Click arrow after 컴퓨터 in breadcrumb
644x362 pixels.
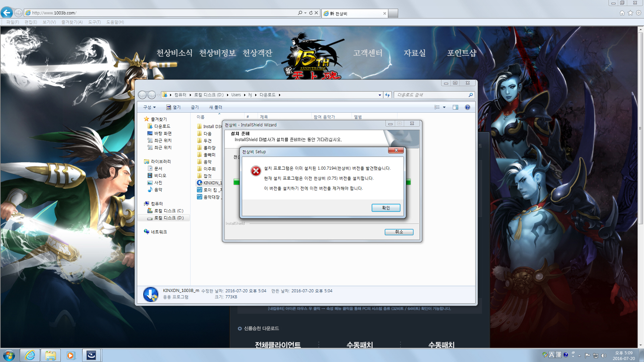pos(190,95)
